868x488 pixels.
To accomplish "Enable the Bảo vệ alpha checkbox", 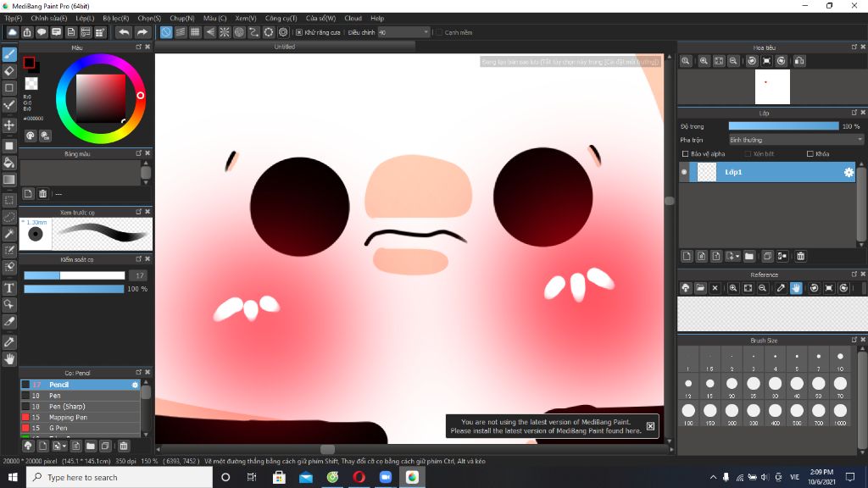I will click(685, 154).
